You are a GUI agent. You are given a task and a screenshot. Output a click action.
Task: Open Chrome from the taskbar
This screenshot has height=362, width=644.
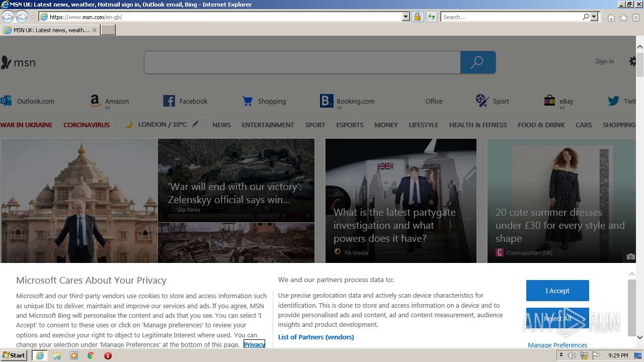[x=91, y=355]
